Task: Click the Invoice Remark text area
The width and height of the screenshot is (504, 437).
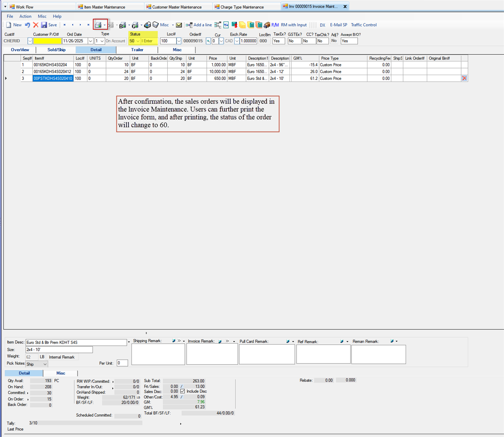Action: click(x=212, y=354)
